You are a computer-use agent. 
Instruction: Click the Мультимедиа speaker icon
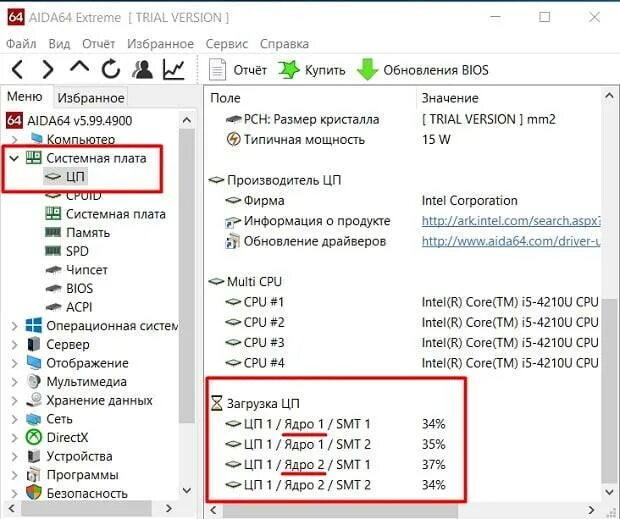coord(34,381)
